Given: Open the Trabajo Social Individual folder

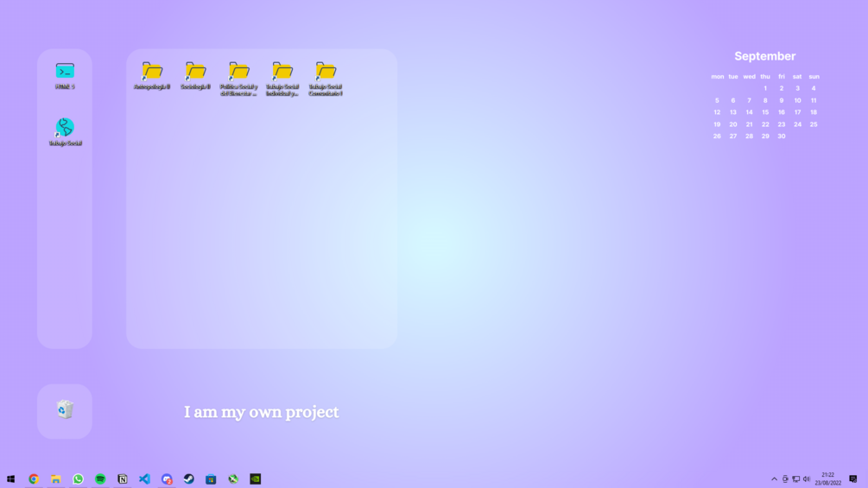Looking at the screenshot, I should click(282, 79).
